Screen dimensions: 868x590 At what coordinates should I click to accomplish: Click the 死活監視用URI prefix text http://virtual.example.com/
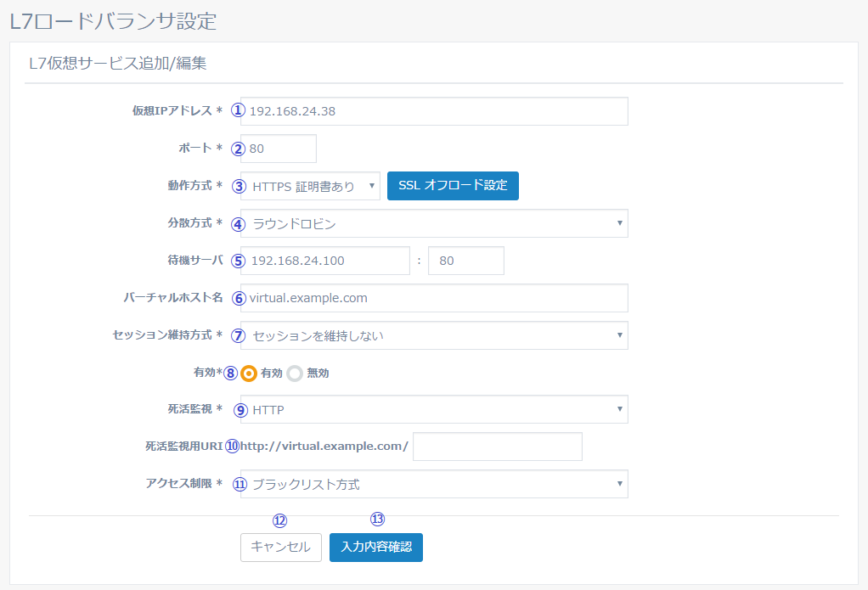[327, 447]
